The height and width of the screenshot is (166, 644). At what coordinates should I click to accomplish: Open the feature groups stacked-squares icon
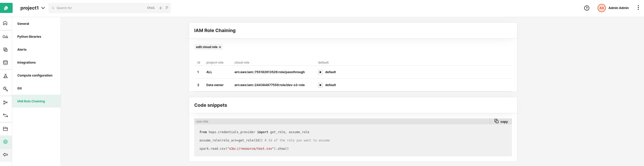[5, 50]
